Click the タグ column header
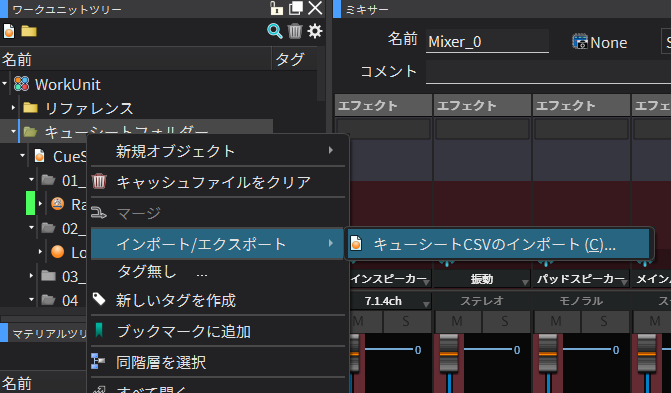 (294, 59)
